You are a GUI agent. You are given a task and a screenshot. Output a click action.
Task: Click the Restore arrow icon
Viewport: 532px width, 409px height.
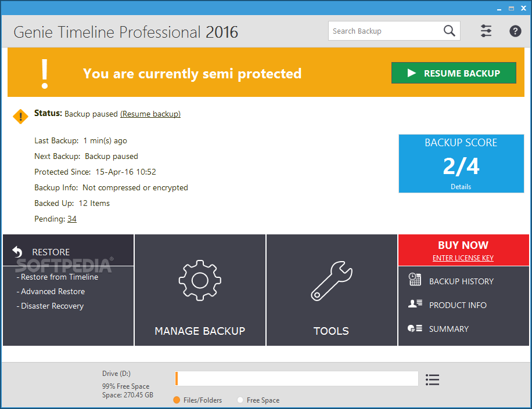[17, 252]
